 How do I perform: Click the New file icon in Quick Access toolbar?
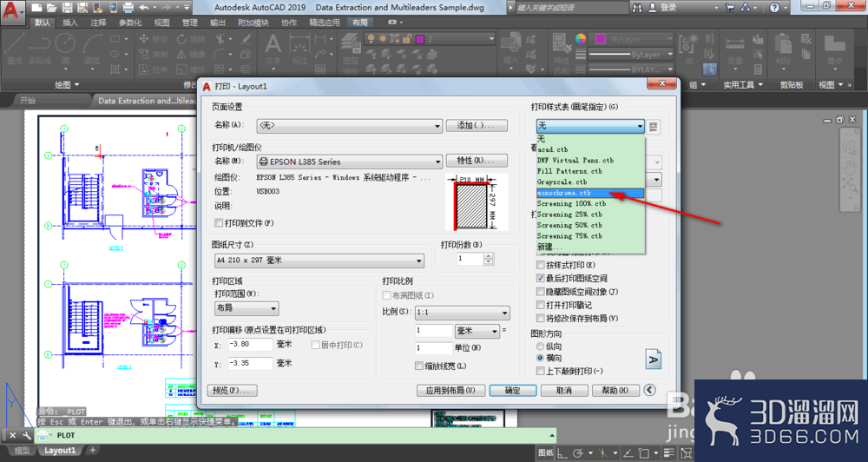(x=36, y=8)
